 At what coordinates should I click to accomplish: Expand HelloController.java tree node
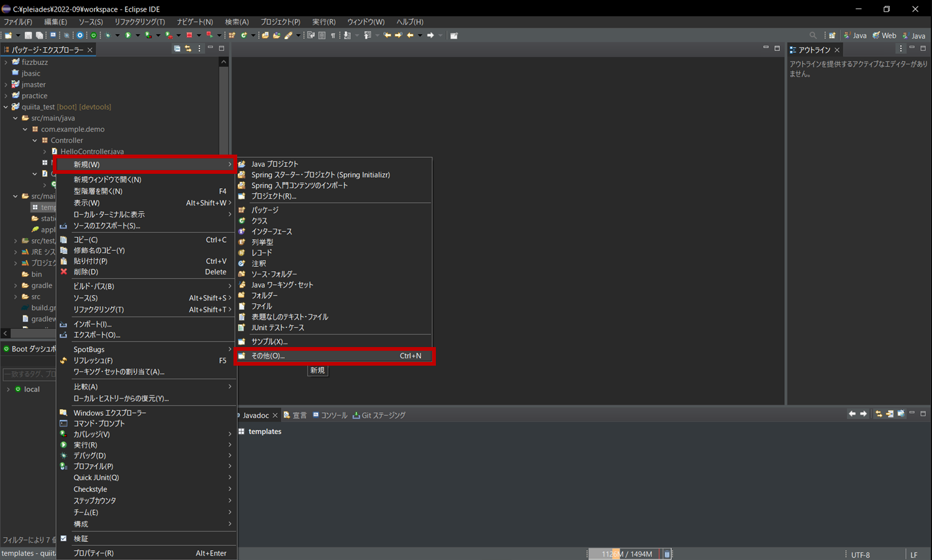[x=45, y=151]
